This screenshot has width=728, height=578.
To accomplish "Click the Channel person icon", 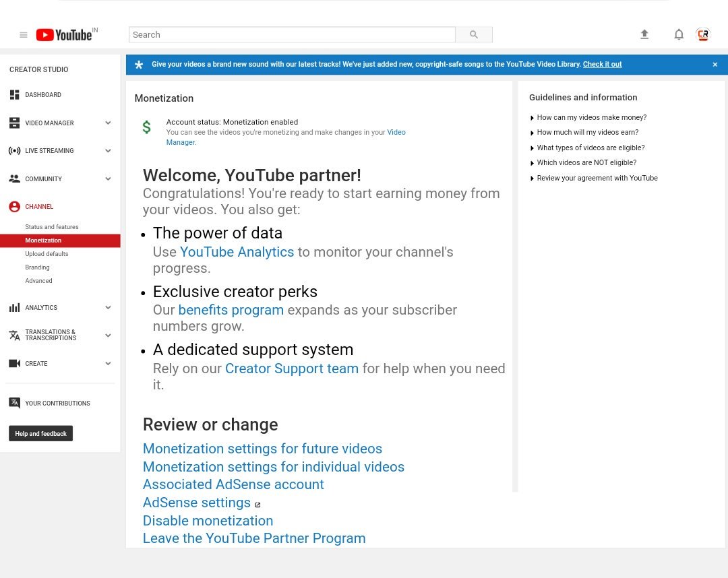I will coord(14,206).
